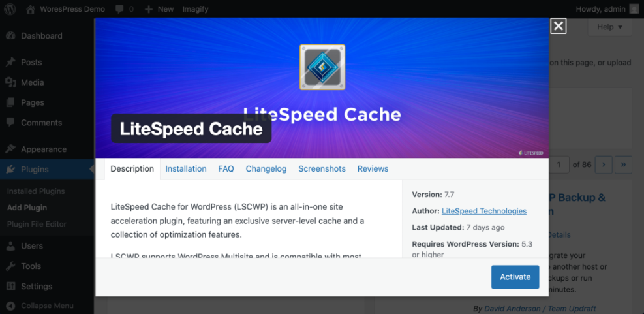Open Pages menu item
This screenshot has height=314, width=644.
coord(33,102)
